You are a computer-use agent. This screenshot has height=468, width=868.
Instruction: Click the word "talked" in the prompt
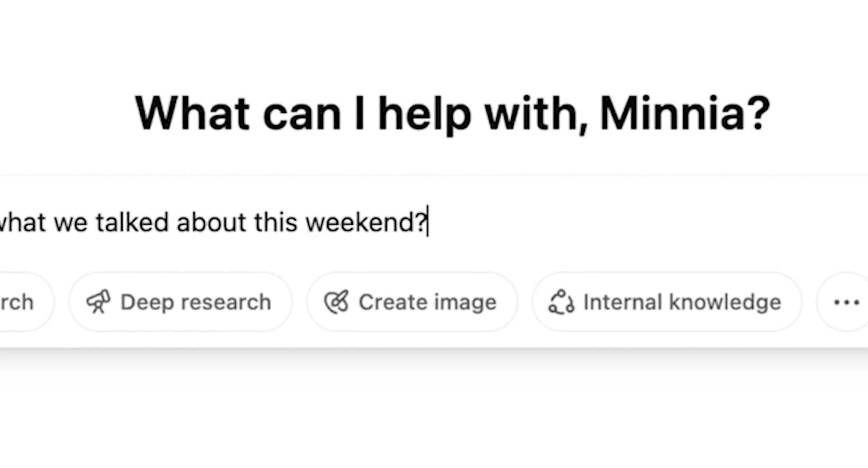pos(132,222)
